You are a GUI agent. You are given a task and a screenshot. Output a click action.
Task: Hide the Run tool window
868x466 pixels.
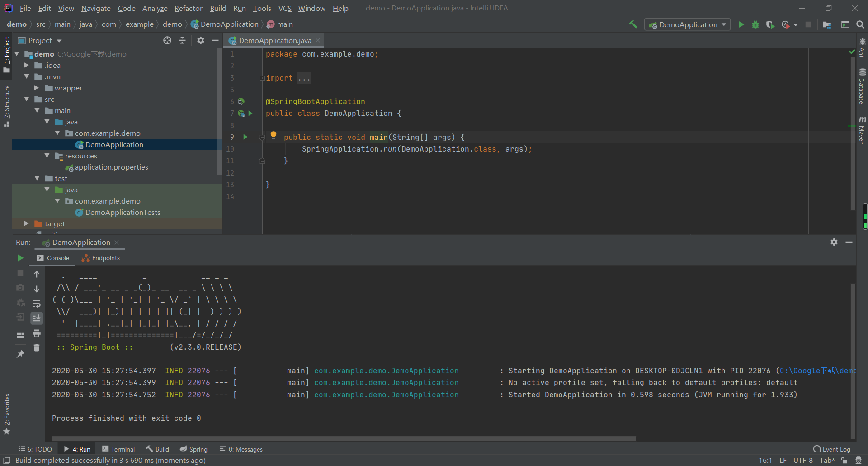coord(849,242)
